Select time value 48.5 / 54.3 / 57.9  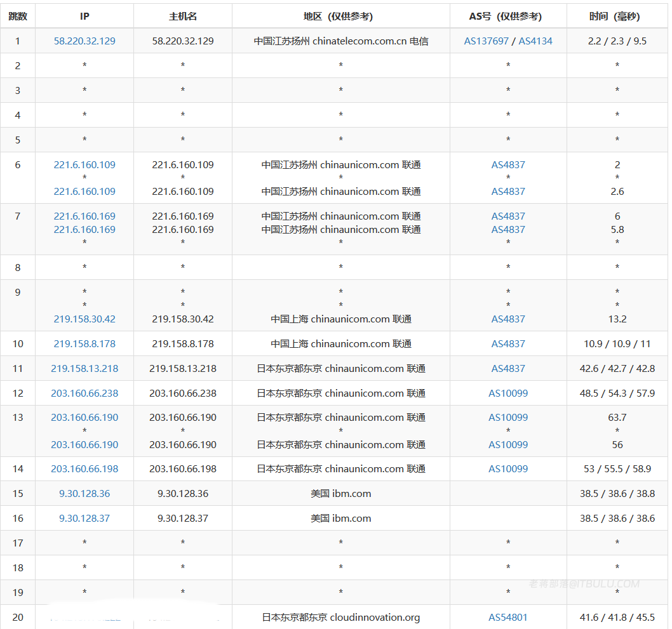click(x=617, y=394)
